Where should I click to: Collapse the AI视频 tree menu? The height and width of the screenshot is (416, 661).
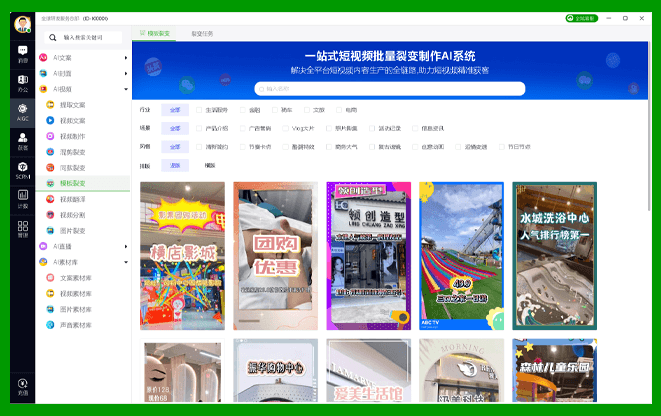(125, 89)
